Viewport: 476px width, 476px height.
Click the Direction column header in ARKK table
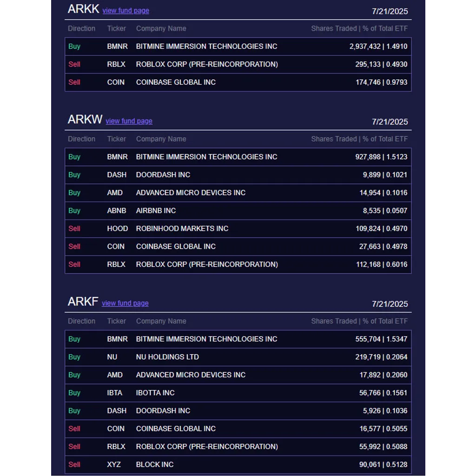pos(81,28)
